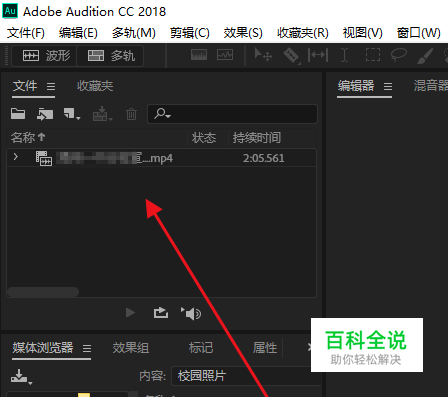Open the 内容 校园照片 path dropdown
448x397 pixels.
coord(245,376)
